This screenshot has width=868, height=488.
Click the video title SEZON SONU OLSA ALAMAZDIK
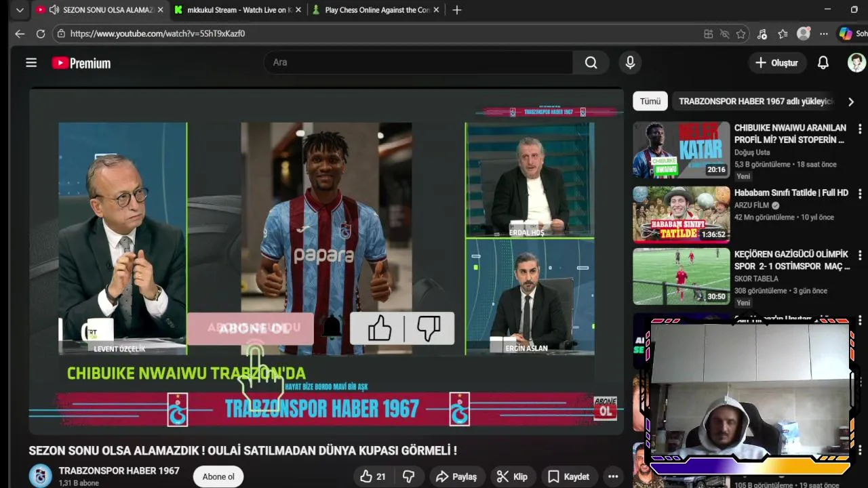tap(243, 451)
